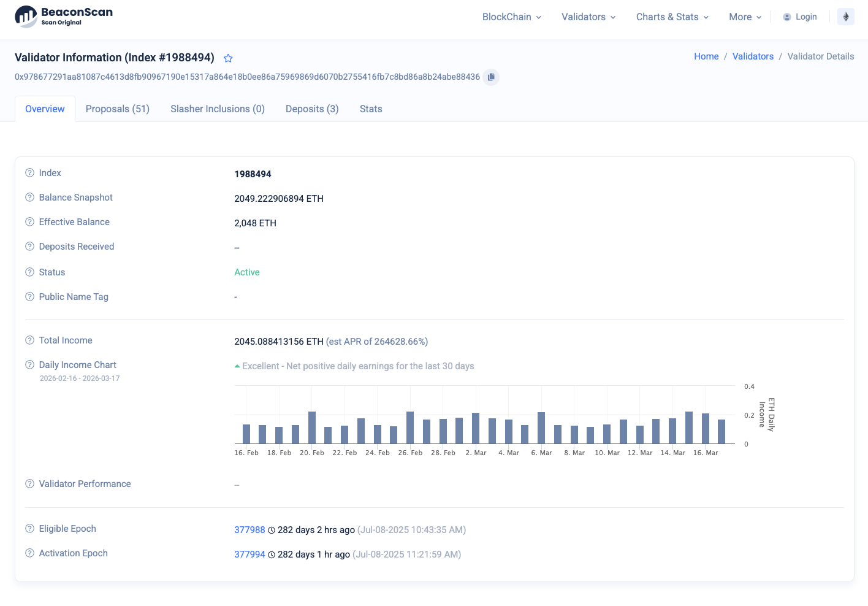Star this validator as favorite
Image resolution: width=868 pixels, height=606 pixels.
228,58
